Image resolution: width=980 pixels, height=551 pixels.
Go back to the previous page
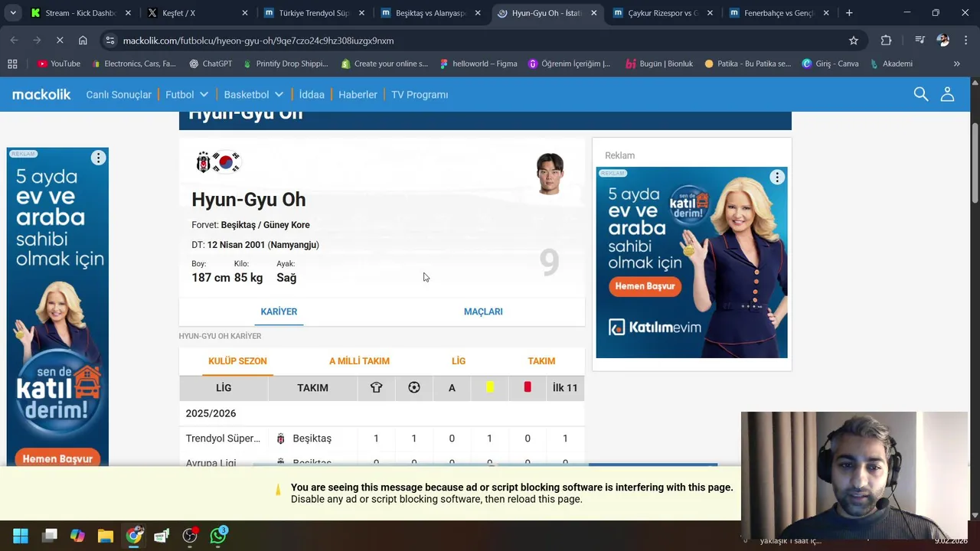pyautogui.click(x=14, y=41)
